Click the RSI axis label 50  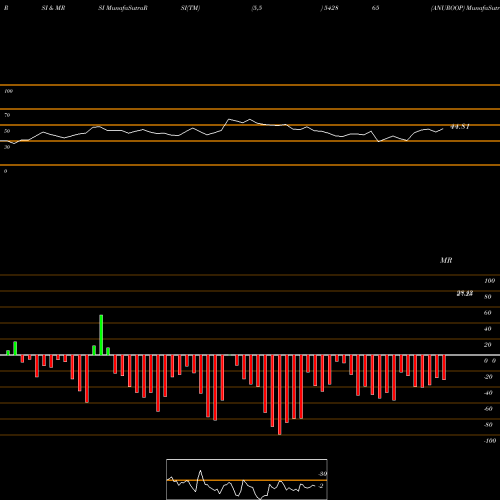[7, 131]
